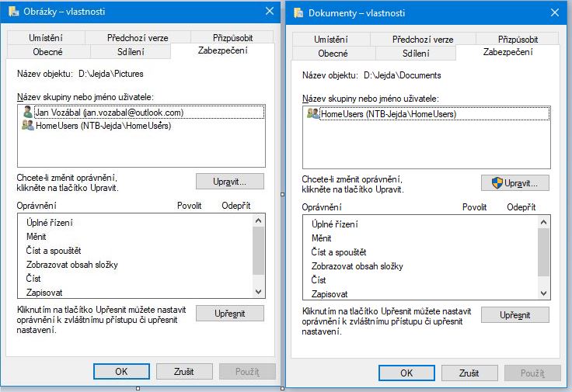Click HomeUsers group icon in Dokumenty dialog

[313, 114]
